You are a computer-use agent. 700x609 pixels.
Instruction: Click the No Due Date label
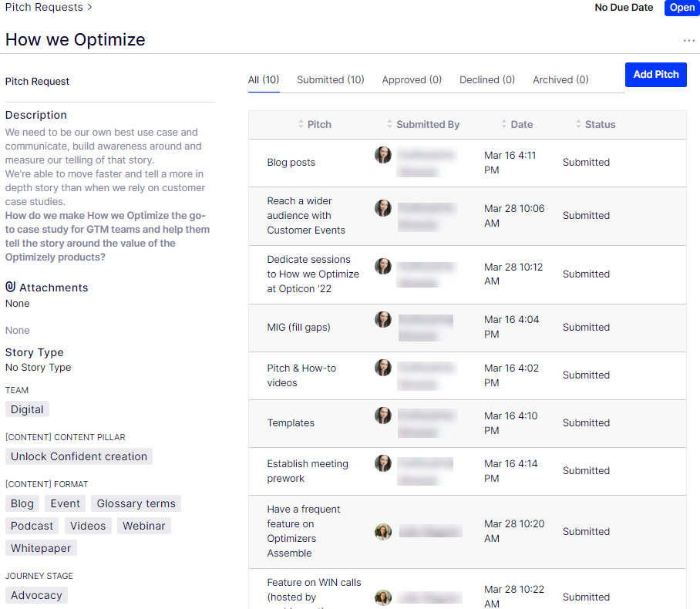coord(624,8)
